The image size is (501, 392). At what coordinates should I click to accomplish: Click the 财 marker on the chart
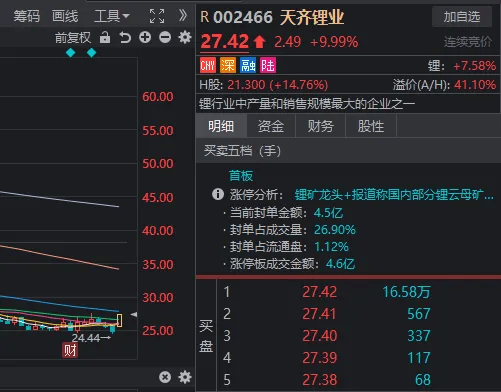tap(70, 350)
